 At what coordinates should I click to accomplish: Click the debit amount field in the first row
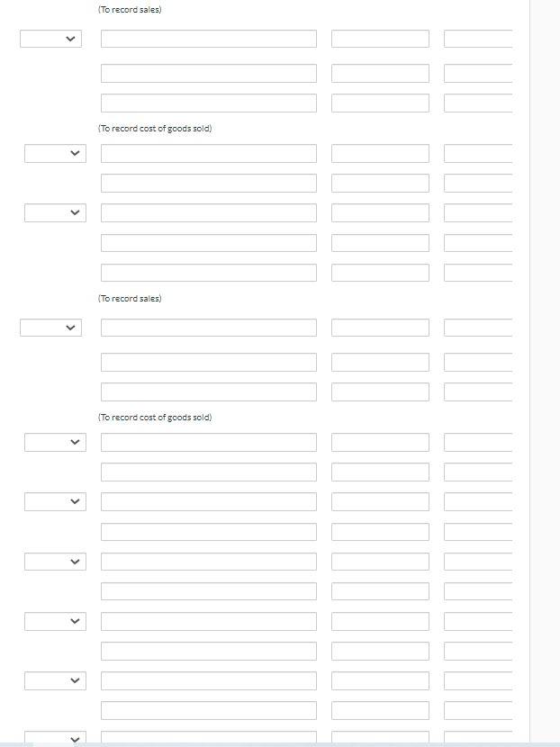click(379, 39)
